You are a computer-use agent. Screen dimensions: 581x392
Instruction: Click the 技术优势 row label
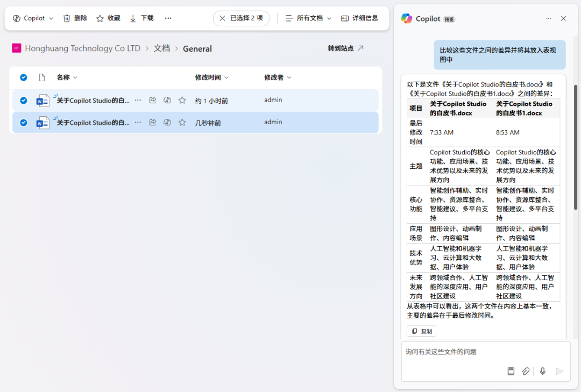coord(416,258)
